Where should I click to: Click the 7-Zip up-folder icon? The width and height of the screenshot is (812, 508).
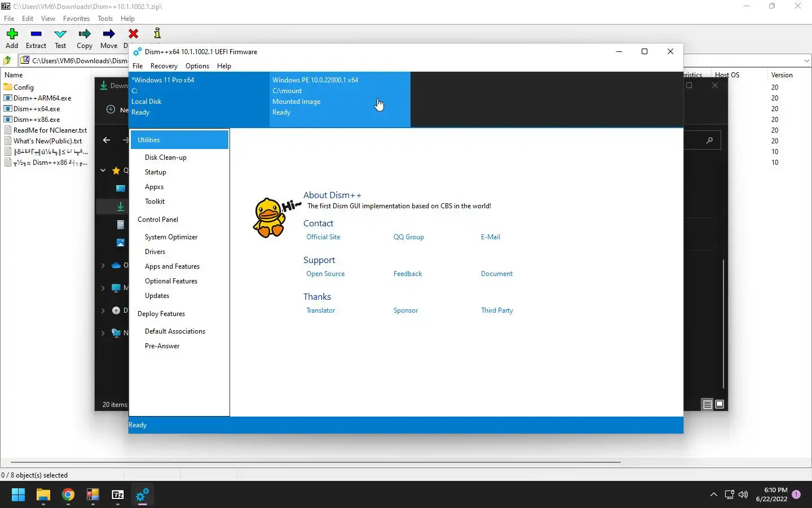pyautogui.click(x=7, y=60)
